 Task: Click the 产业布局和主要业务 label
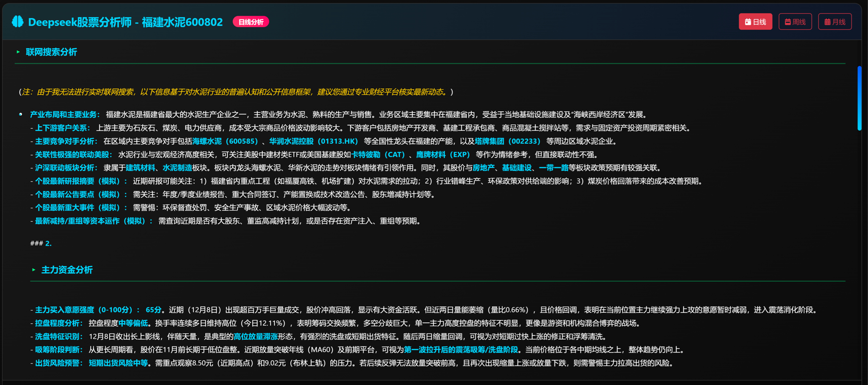click(x=65, y=115)
